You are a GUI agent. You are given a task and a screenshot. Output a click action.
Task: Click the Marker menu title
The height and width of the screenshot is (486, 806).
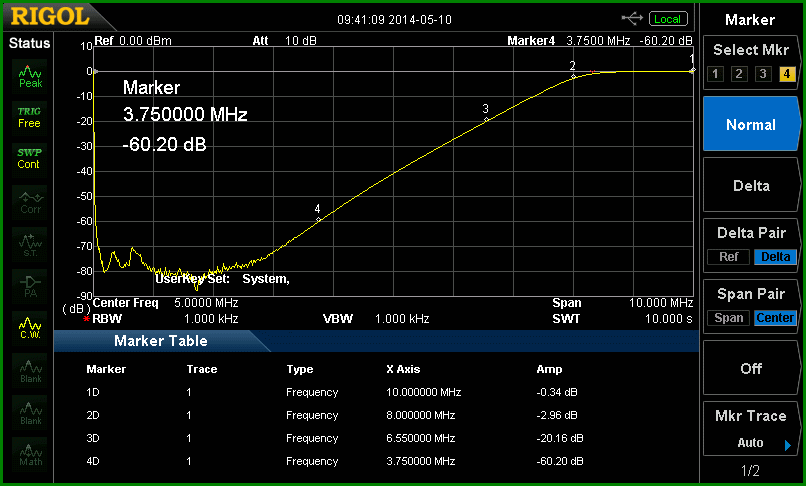tap(750, 20)
